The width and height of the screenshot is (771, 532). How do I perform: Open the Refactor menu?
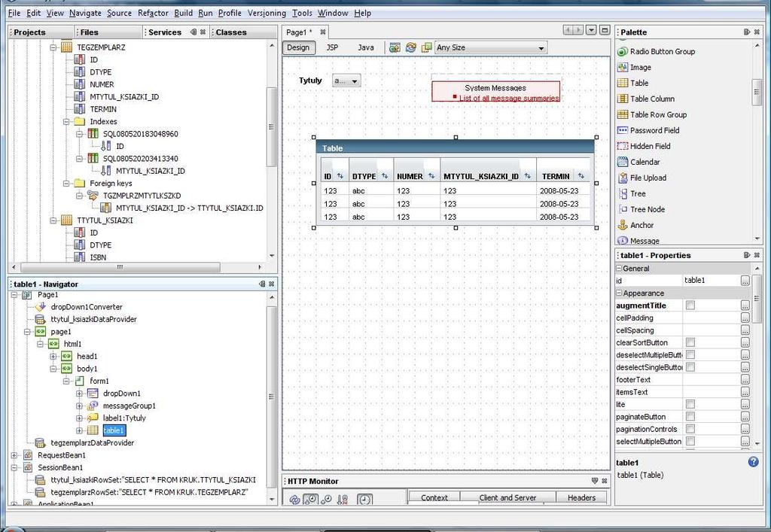[153, 14]
